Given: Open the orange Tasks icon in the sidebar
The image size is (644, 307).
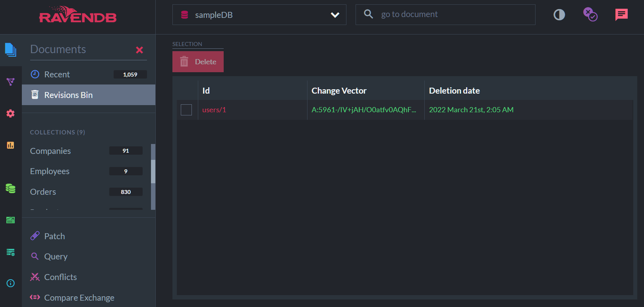Looking at the screenshot, I should 11,145.
